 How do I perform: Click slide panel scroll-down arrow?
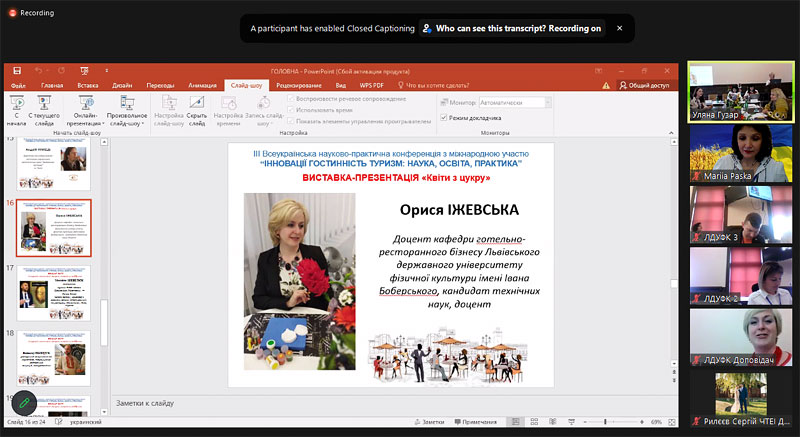point(104,412)
